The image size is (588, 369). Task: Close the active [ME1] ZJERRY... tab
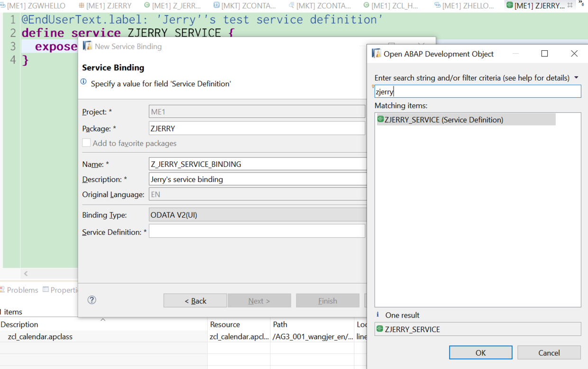coord(570,5)
